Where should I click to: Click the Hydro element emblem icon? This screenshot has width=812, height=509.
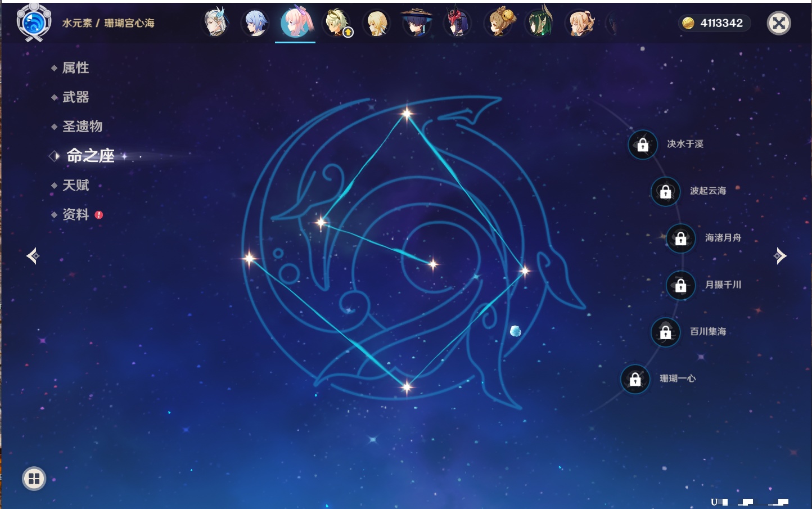point(34,23)
